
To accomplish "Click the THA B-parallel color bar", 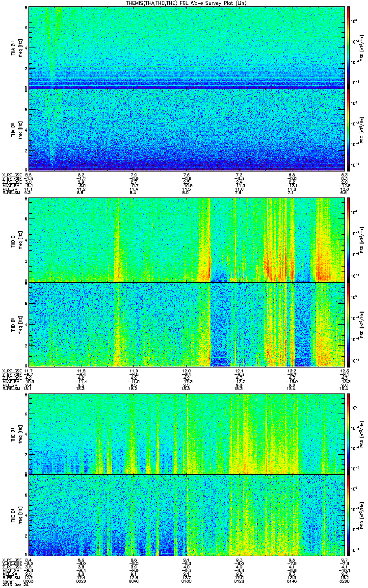I will point(349,129).
